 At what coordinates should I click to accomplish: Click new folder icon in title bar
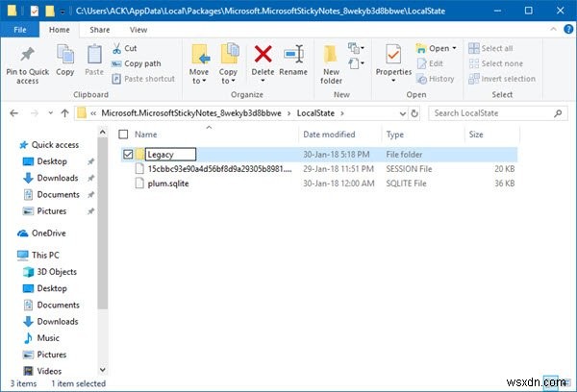50,11
